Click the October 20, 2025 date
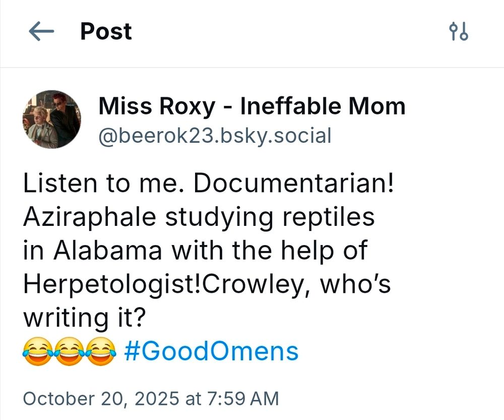The height and width of the screenshot is (420, 504). pyautogui.click(x=101, y=398)
